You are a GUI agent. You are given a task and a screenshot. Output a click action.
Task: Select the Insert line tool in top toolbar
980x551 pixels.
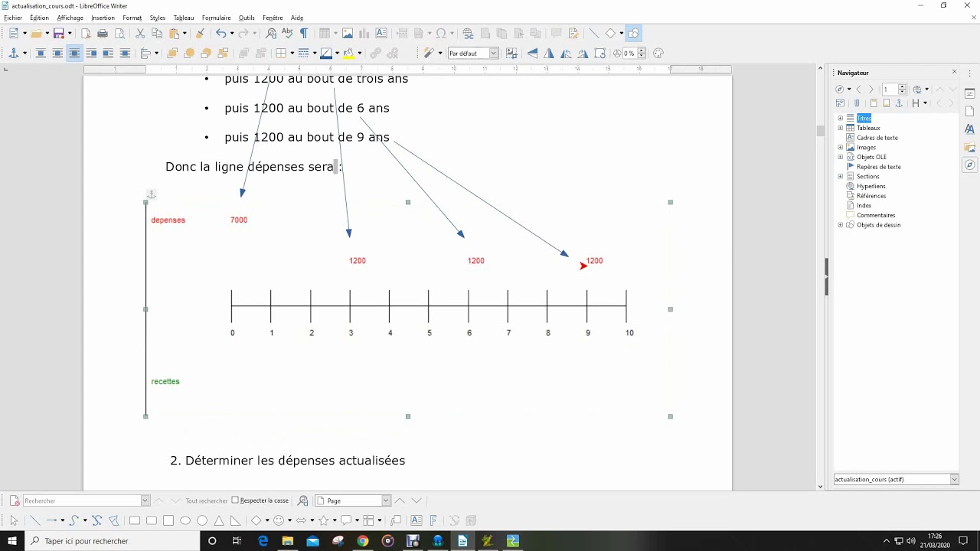coord(593,34)
